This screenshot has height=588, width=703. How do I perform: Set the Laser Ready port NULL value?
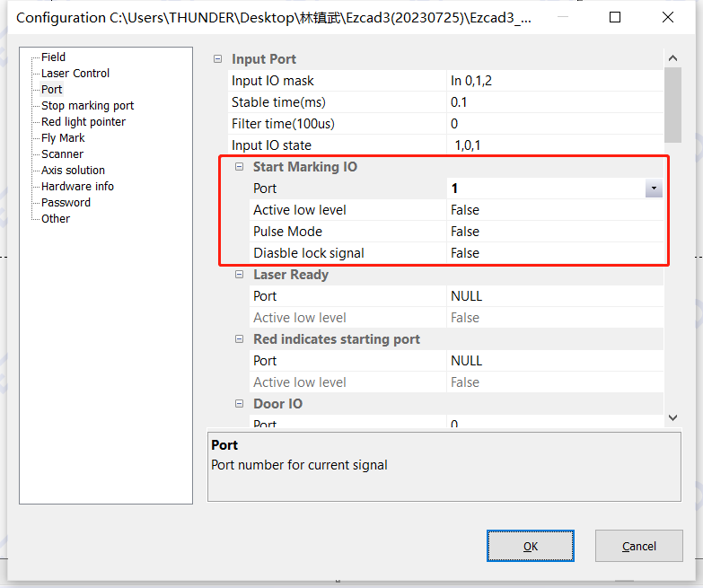click(x=555, y=295)
